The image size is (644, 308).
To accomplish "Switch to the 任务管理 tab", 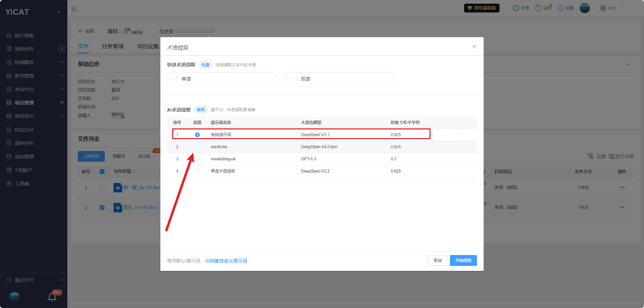I will coord(113,46).
